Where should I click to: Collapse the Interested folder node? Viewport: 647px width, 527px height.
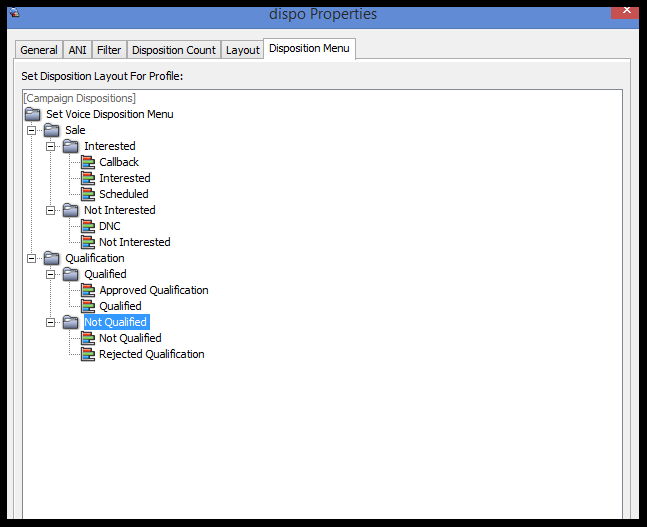pyautogui.click(x=50, y=147)
